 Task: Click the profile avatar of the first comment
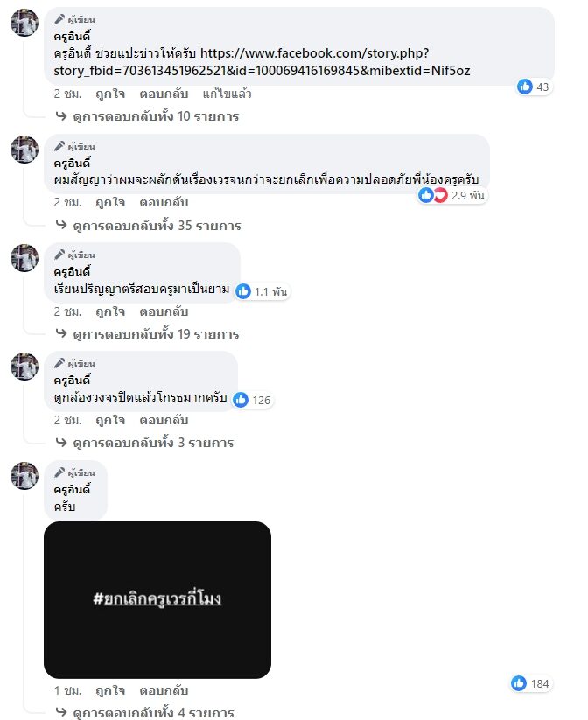24,22
